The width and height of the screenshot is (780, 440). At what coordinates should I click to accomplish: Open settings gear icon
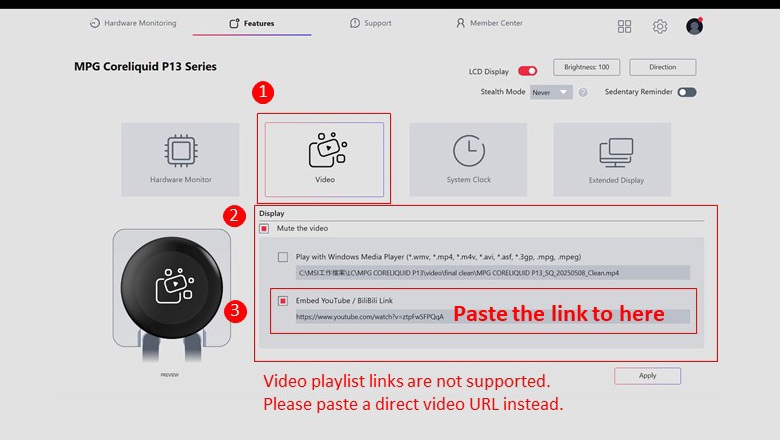(x=660, y=26)
